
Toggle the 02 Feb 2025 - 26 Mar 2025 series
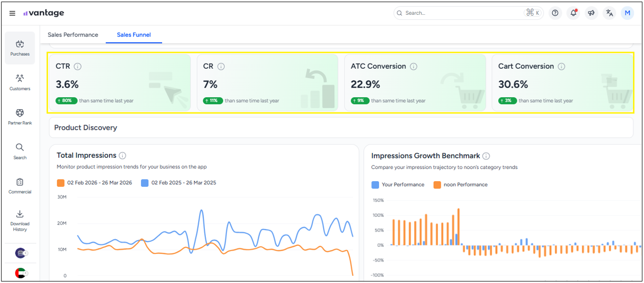coord(178,183)
